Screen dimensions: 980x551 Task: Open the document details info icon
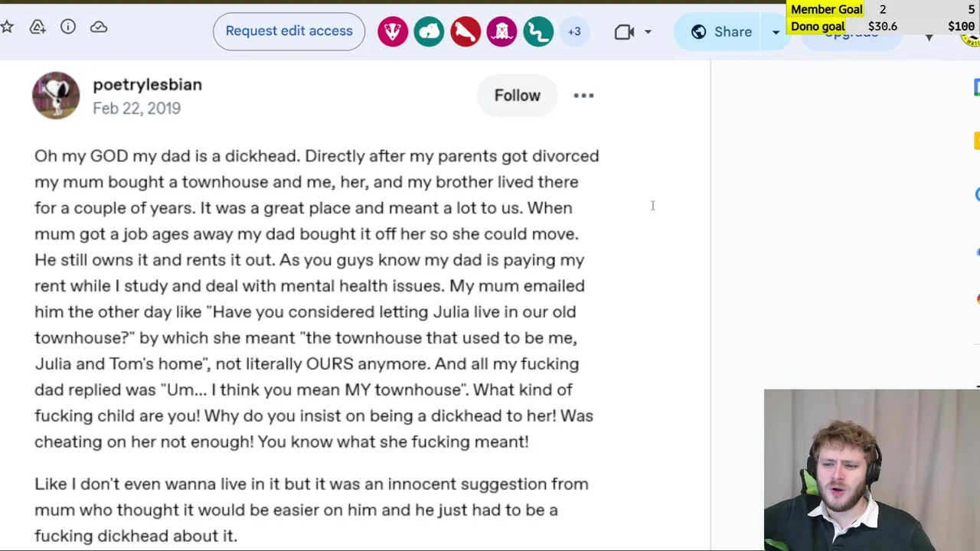click(68, 28)
